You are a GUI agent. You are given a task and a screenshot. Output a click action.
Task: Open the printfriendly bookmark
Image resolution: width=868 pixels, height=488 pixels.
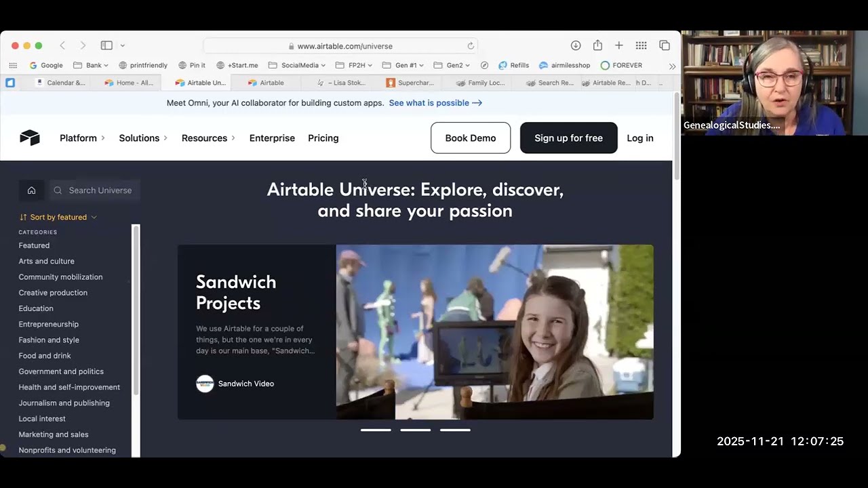point(143,65)
